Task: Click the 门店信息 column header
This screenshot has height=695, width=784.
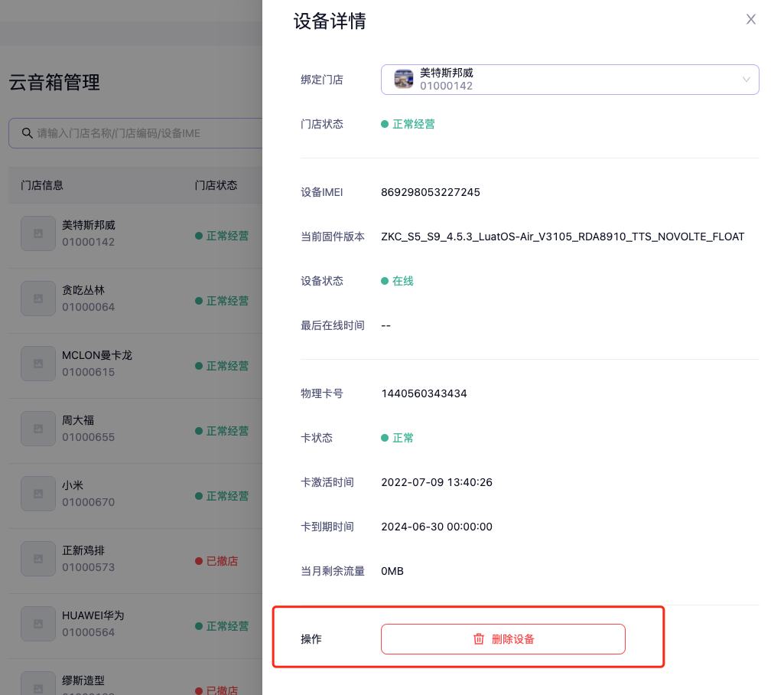Action: (42, 185)
